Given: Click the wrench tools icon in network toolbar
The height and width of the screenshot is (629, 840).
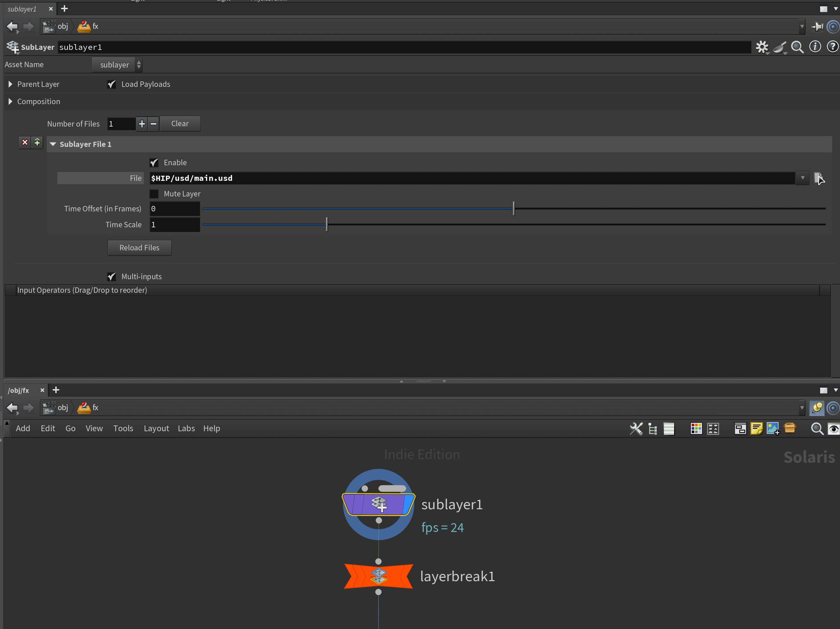Looking at the screenshot, I should [636, 428].
